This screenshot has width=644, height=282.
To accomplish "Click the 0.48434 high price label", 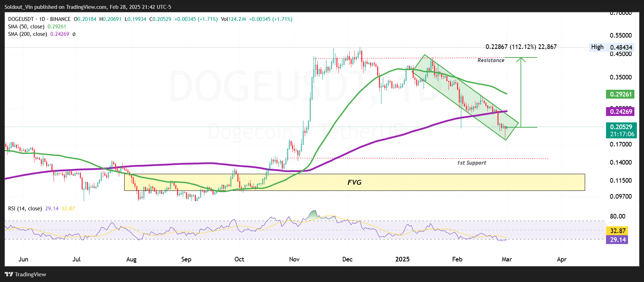I will (621, 47).
